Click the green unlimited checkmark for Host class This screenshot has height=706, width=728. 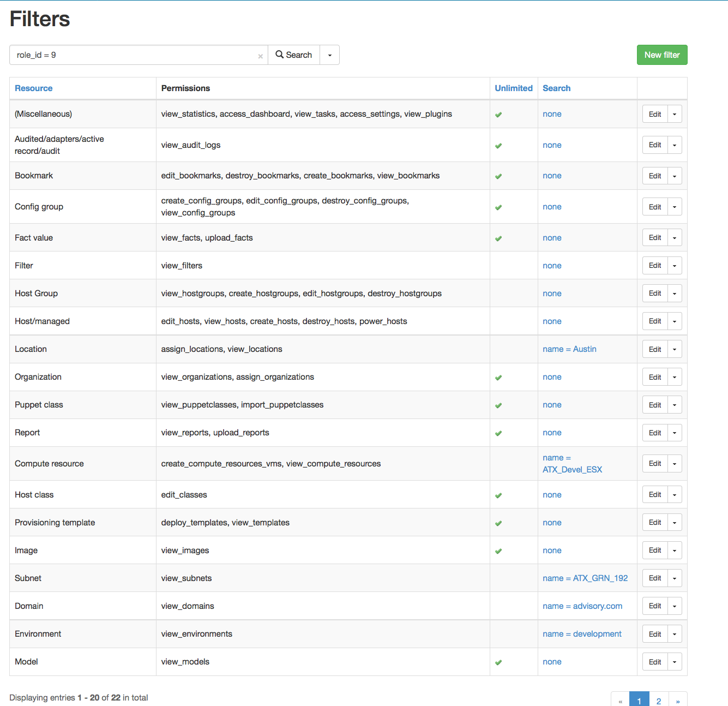(x=498, y=495)
